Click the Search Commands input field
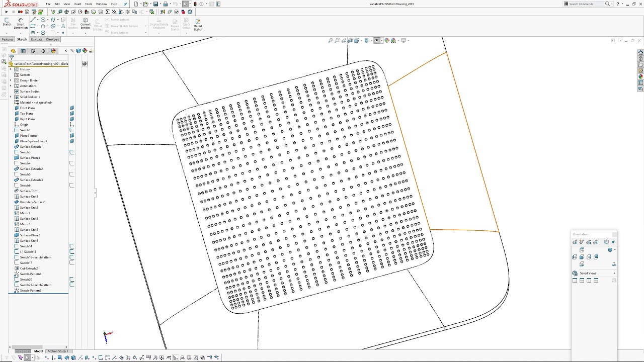This screenshot has height=362, width=644. pos(586,4)
